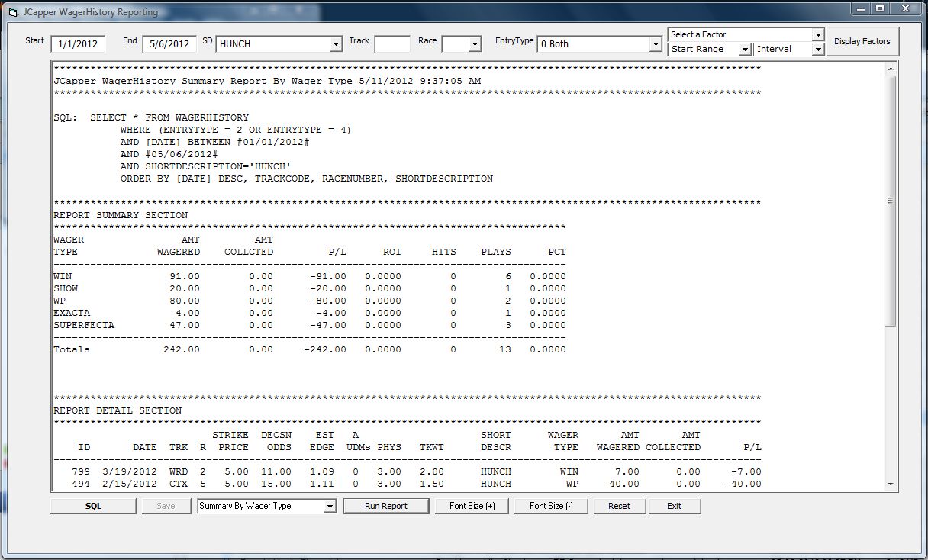Click the WRD track code in detail row
928x560 pixels.
[179, 471]
